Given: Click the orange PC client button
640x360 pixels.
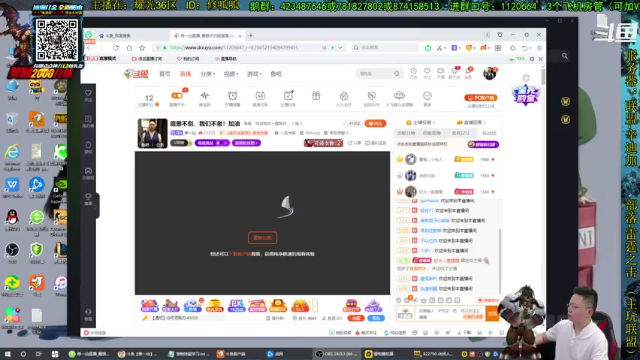Looking at the screenshot, I should (481, 98).
